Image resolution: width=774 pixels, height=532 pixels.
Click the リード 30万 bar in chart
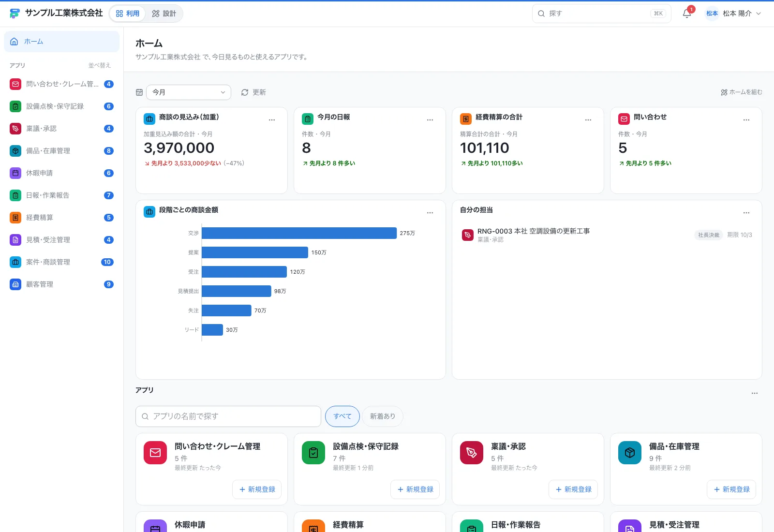click(x=212, y=330)
